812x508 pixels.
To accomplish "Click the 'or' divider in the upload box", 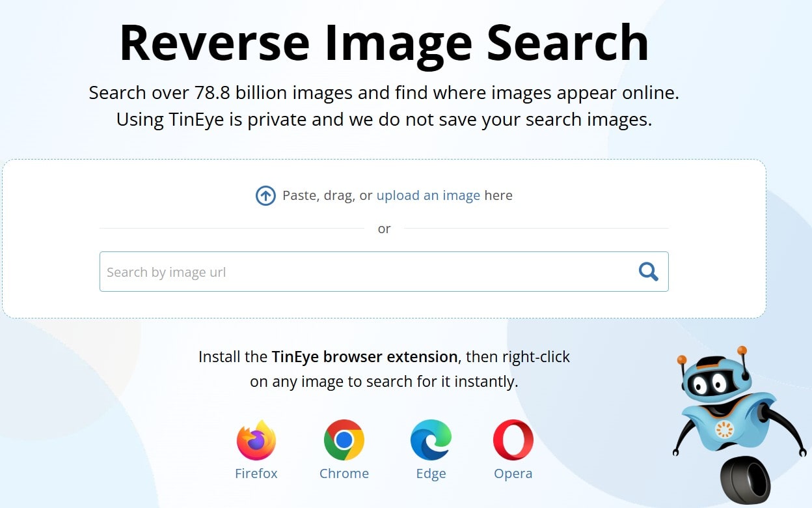I will pos(384,229).
